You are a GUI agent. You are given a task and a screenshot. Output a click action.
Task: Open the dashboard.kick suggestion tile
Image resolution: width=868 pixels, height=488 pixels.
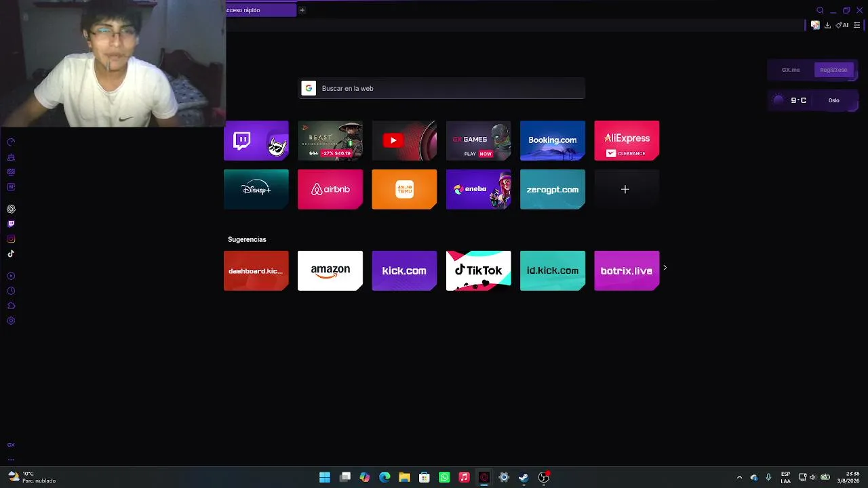pyautogui.click(x=256, y=270)
